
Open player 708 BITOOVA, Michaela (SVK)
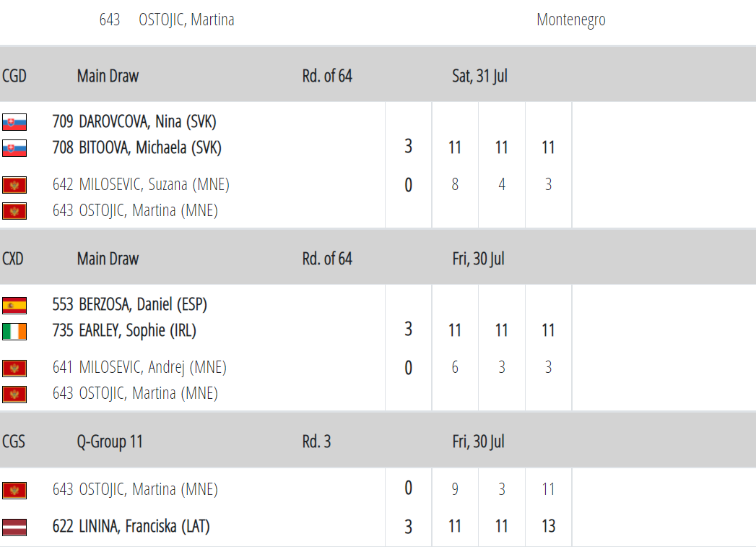tap(136, 148)
